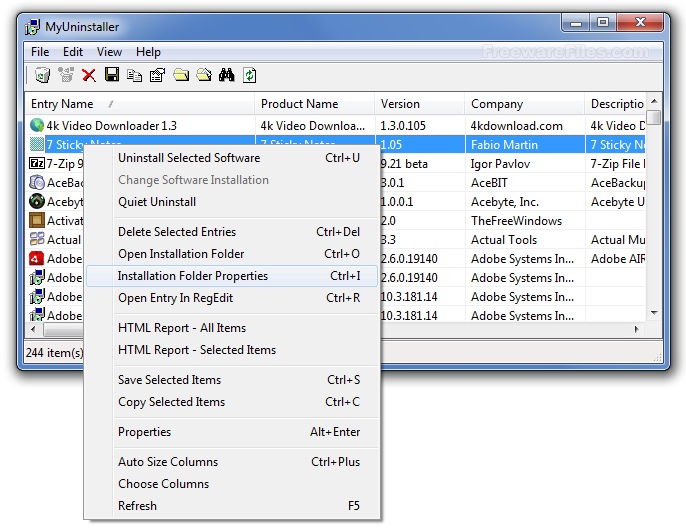This screenshot has height=528, width=686.
Task: Select the 4k Video Downloader 1.3 entry
Action: point(112,126)
